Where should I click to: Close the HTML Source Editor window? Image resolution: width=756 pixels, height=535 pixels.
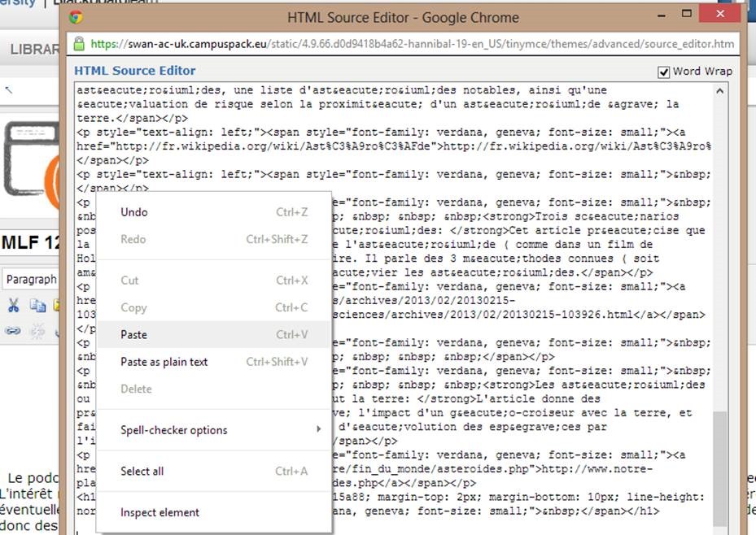(719, 15)
